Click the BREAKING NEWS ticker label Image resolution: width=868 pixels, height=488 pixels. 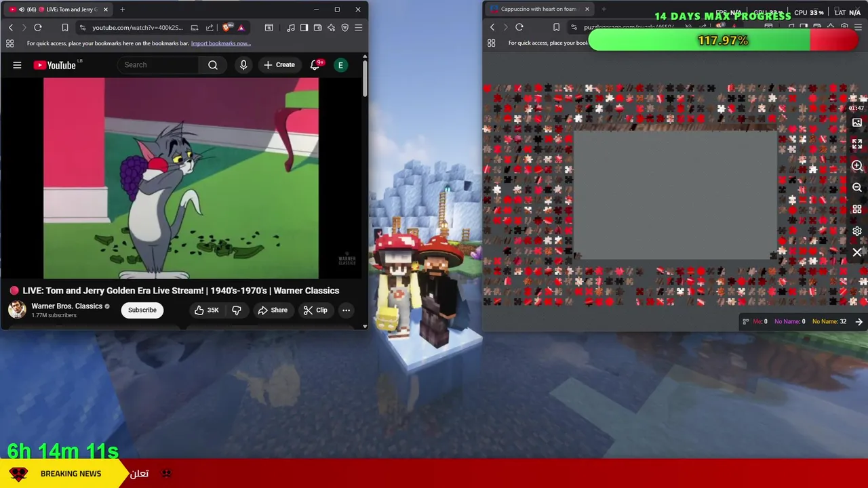click(71, 474)
